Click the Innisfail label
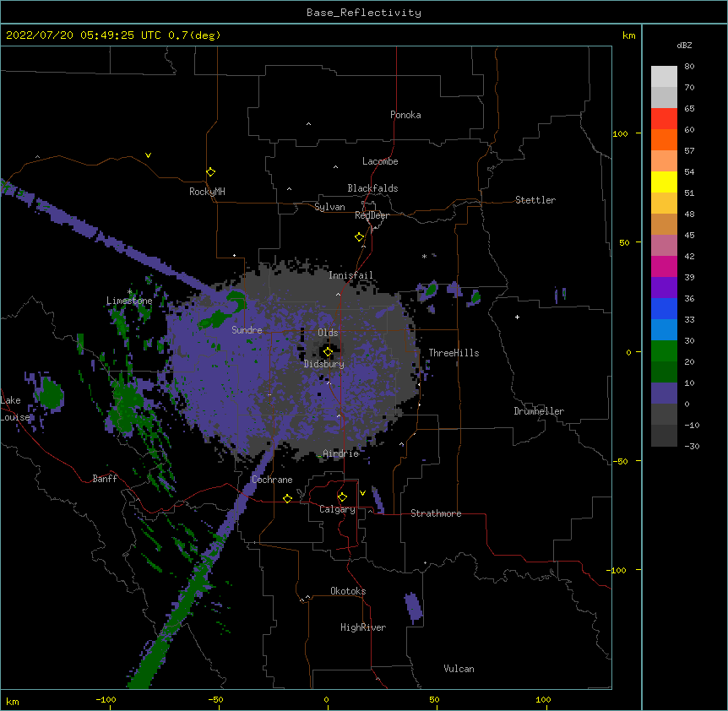728x711 pixels. pos(350,275)
